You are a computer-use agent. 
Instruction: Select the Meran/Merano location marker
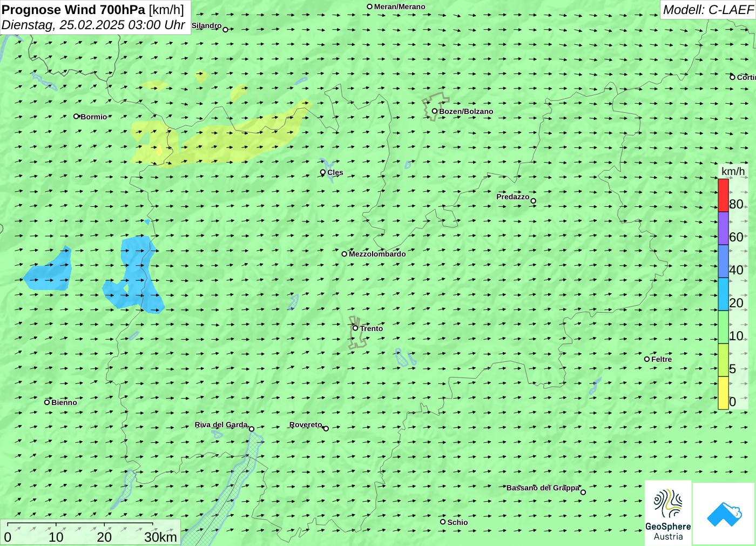(369, 6)
